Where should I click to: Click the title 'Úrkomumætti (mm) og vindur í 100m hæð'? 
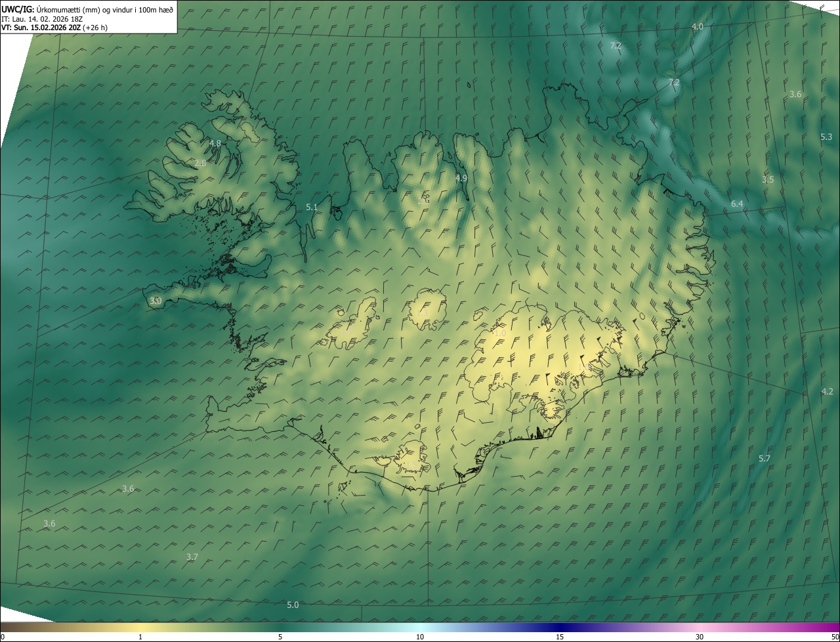tap(105, 10)
